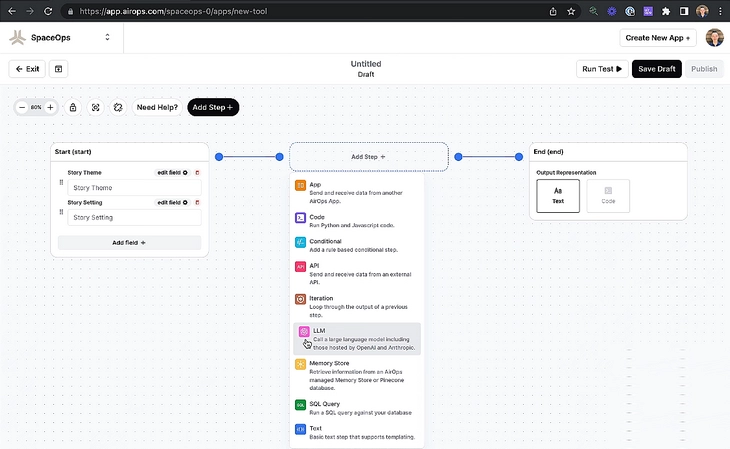Image resolution: width=730 pixels, height=449 pixels.
Task: Select the Memory Store step option
Action: 357,375
